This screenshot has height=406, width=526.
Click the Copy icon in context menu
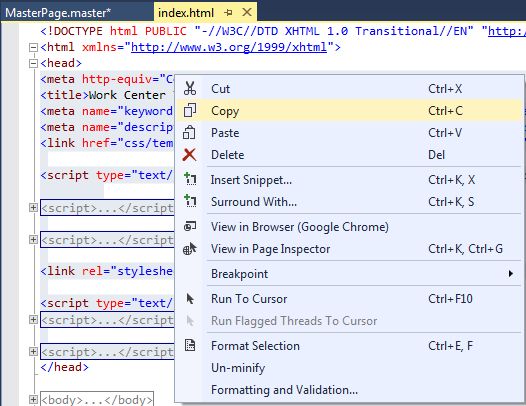click(x=190, y=110)
